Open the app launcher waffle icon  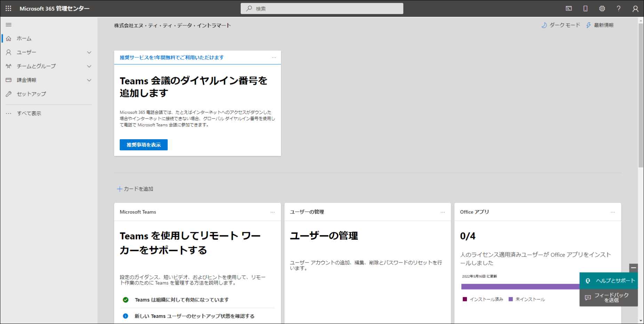tap(8, 8)
